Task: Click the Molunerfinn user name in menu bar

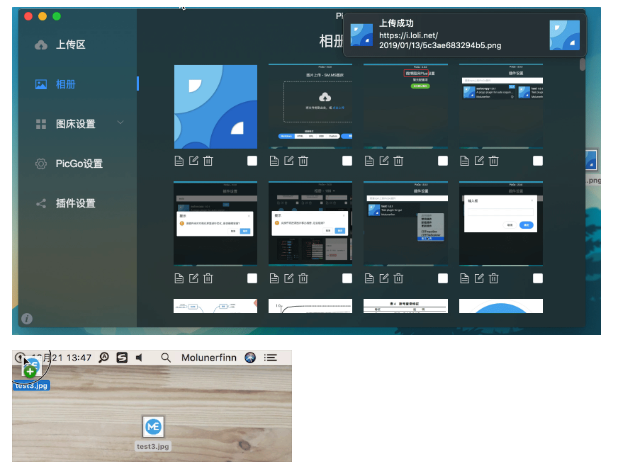Action: (x=209, y=358)
